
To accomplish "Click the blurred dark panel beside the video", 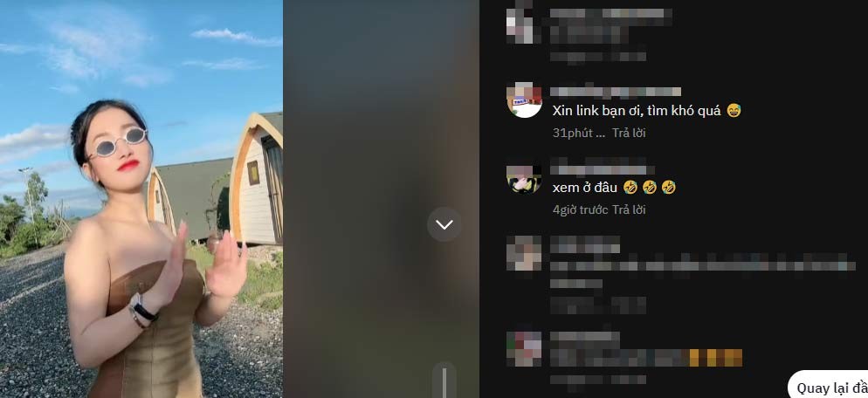I will 381,199.
